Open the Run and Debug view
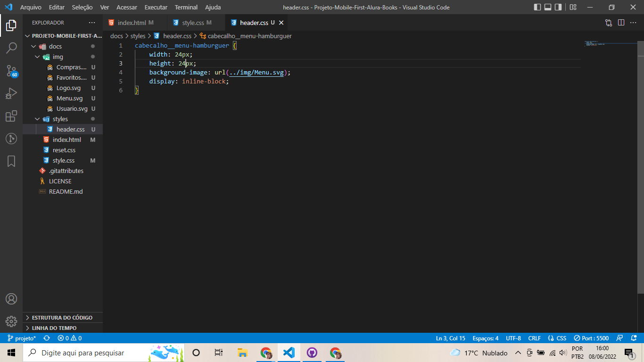 (11, 93)
